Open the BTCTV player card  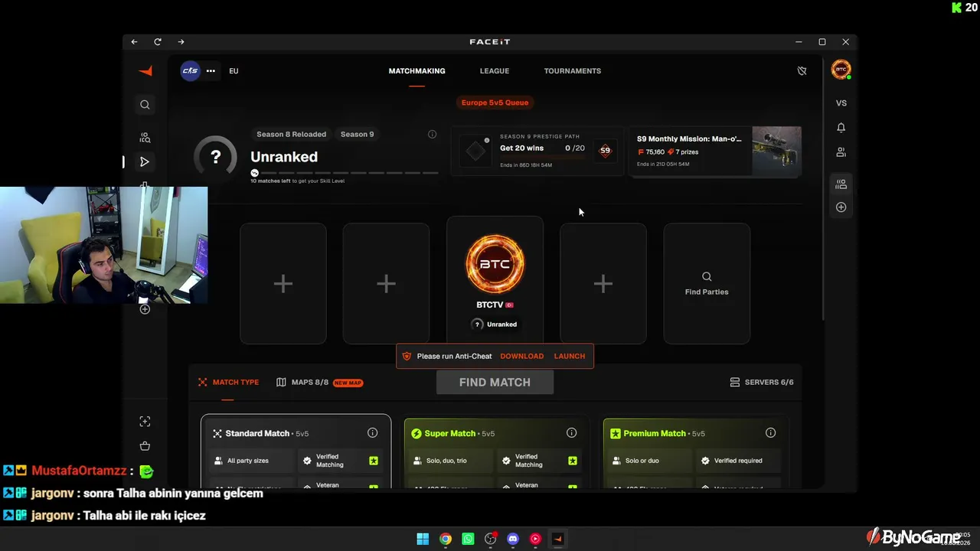[495, 279]
